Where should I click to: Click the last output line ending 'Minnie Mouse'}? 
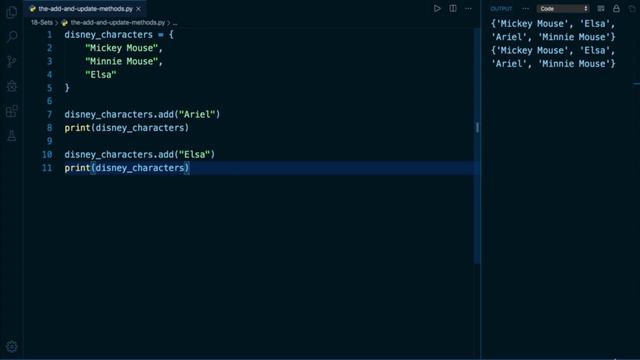[x=553, y=64]
